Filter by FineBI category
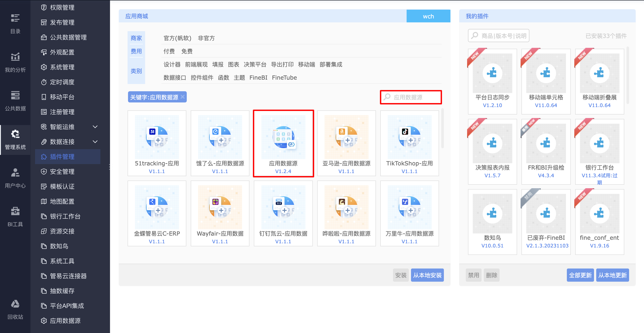Viewport: 644px width, 333px height. click(258, 78)
